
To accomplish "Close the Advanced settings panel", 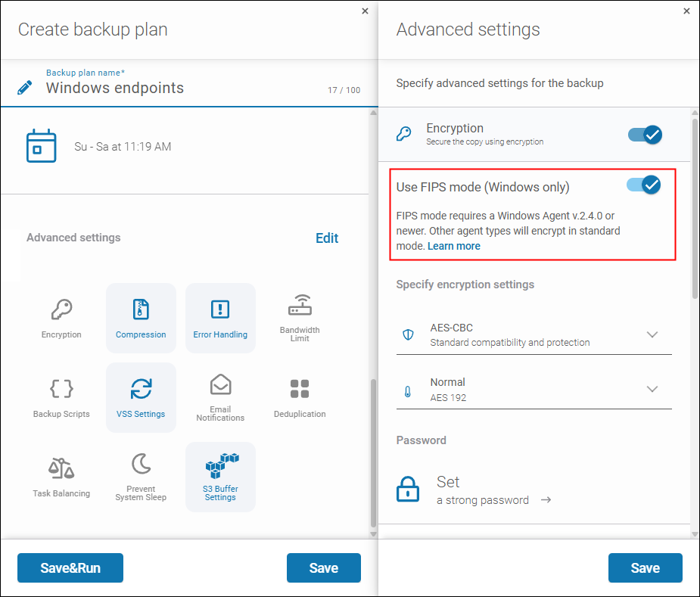I will 686,11.
